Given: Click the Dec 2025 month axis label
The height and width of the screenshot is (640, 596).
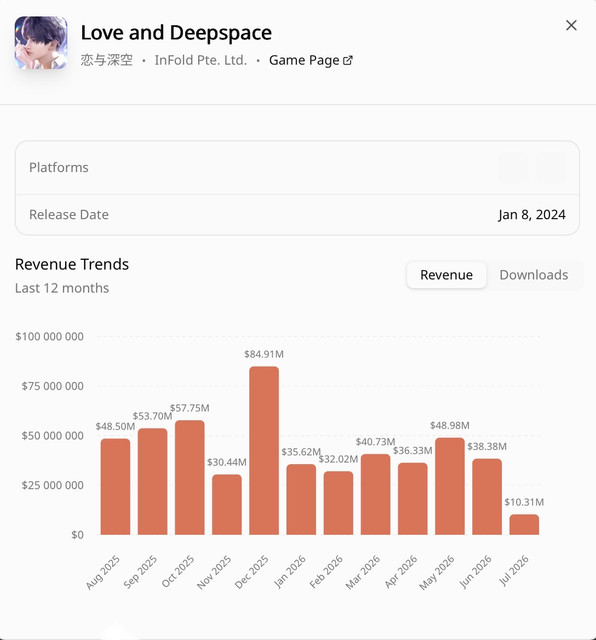Looking at the screenshot, I should (251, 572).
